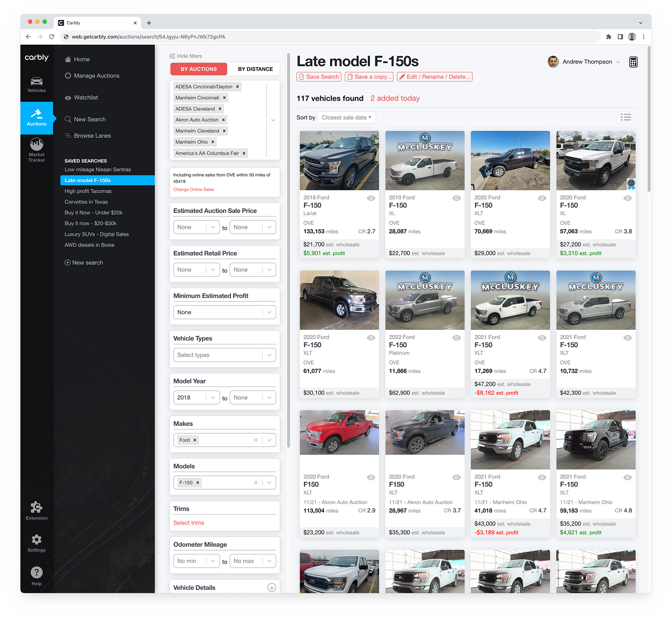Click the browser reload icon
The image size is (672, 620).
pos(52,37)
